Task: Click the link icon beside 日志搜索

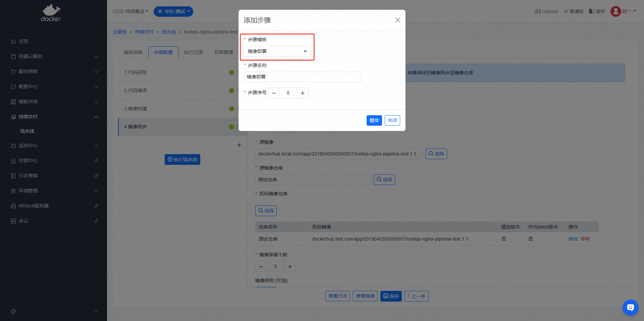Action: (96, 176)
